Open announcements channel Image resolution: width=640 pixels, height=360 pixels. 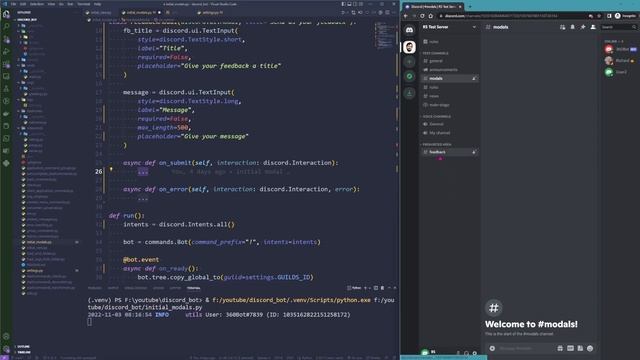(449, 70)
